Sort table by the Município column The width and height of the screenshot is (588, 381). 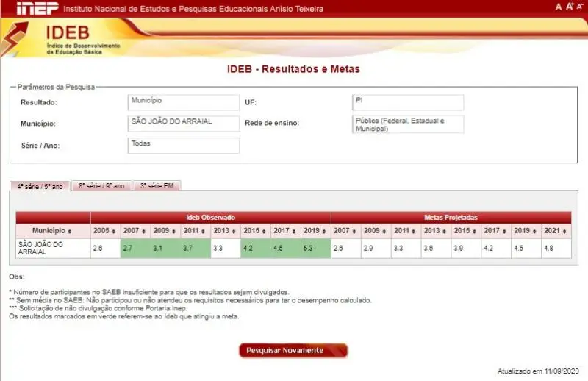(52, 231)
